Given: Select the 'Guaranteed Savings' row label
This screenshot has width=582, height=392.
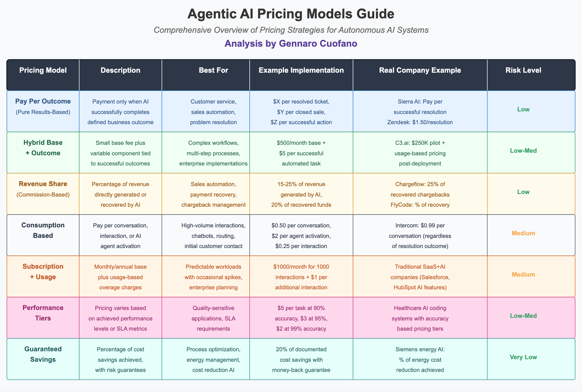Looking at the screenshot, I should pyautogui.click(x=43, y=354).
